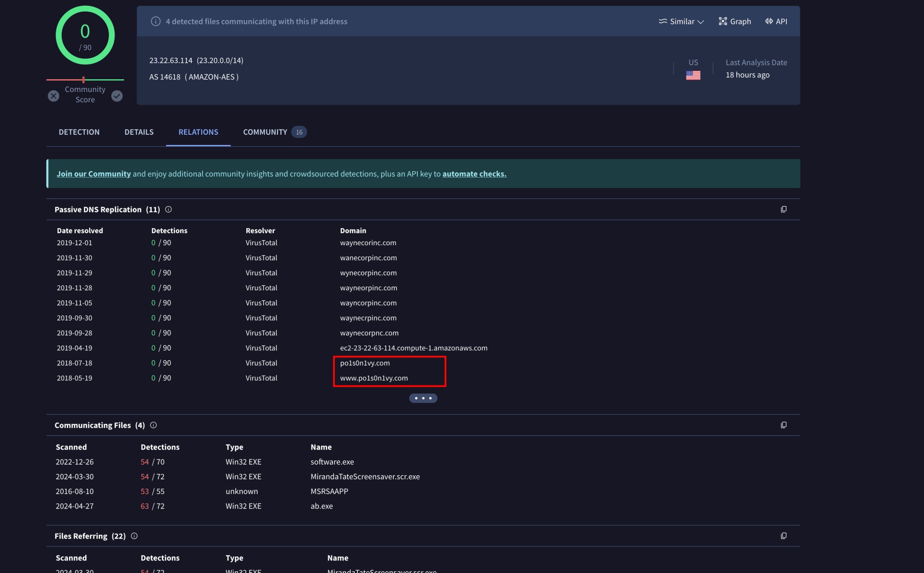Image resolution: width=924 pixels, height=573 pixels.
Task: Vote this IP as harmless with the check icon
Action: click(x=117, y=96)
